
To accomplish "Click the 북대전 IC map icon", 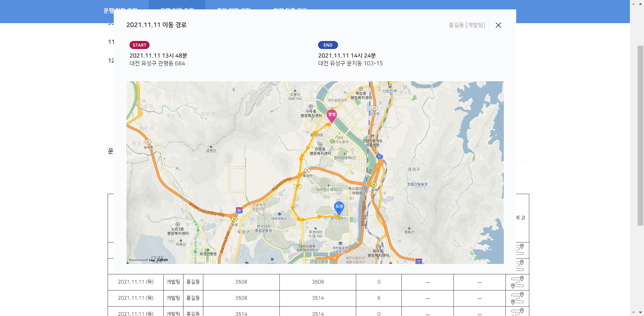I will tap(307, 171).
